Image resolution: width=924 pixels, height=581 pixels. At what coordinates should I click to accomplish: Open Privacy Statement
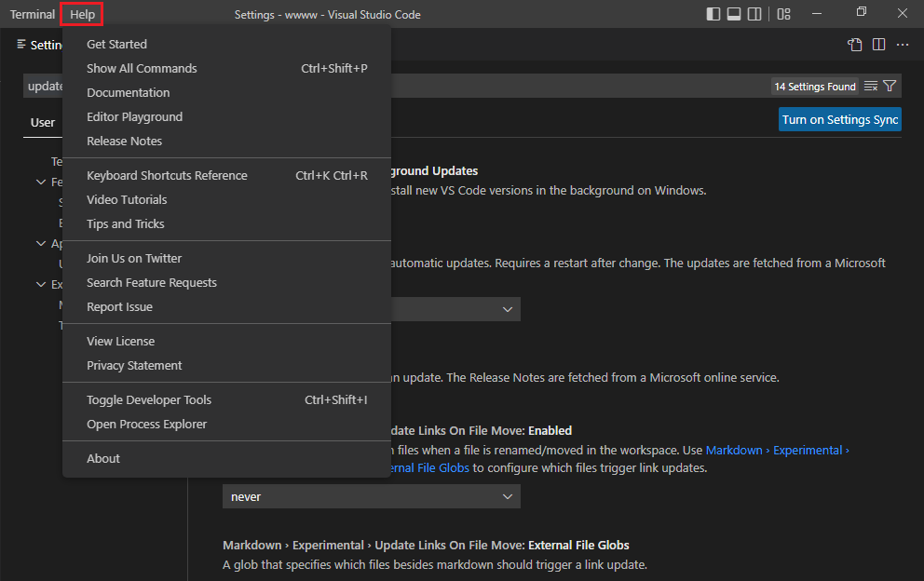[x=227, y=365]
